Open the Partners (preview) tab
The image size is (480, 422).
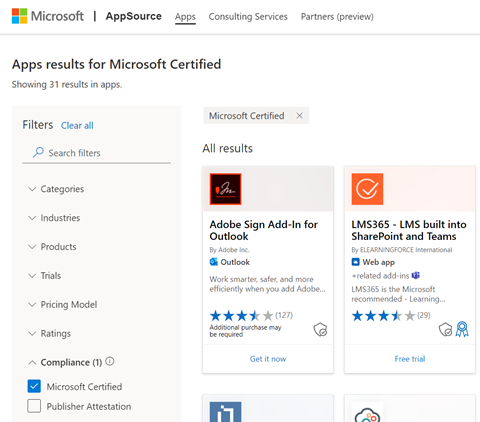pyautogui.click(x=337, y=17)
